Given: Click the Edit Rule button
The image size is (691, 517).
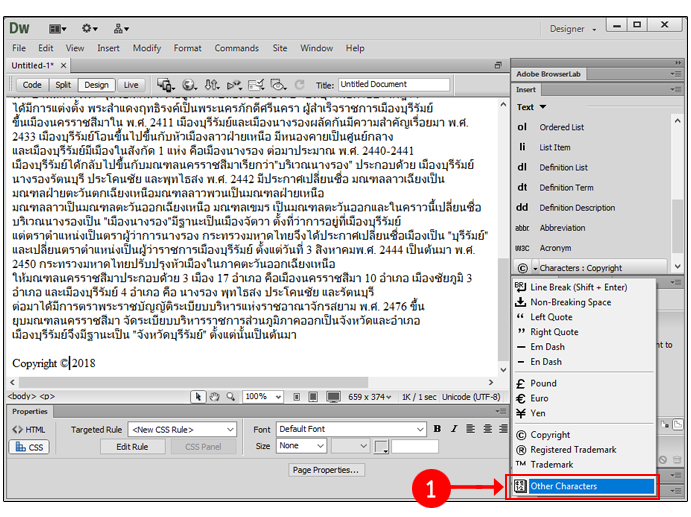Looking at the screenshot, I should pos(132,446).
